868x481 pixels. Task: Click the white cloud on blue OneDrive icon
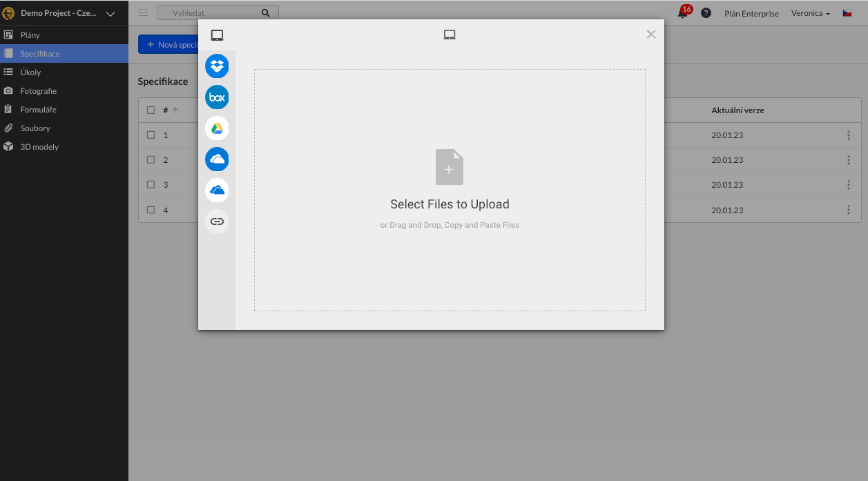click(217, 159)
